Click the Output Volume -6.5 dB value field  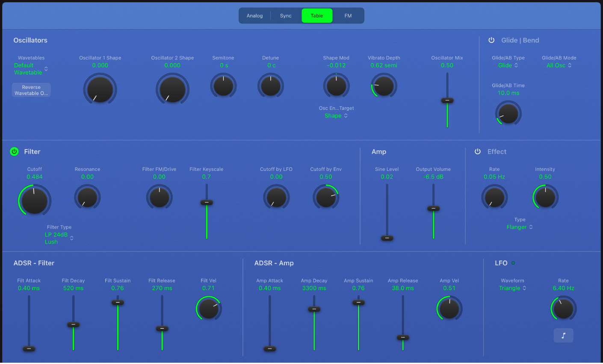click(433, 177)
